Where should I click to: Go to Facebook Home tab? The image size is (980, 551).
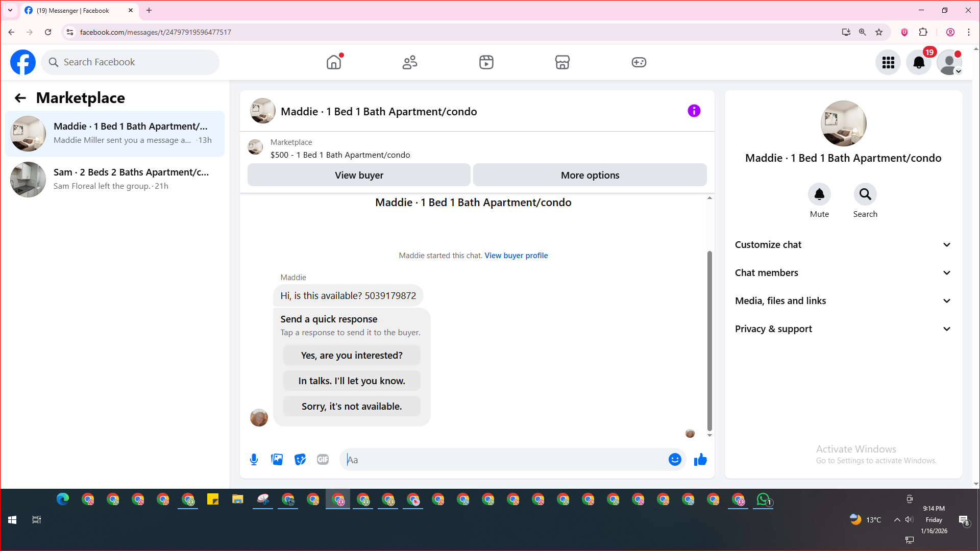(334, 62)
